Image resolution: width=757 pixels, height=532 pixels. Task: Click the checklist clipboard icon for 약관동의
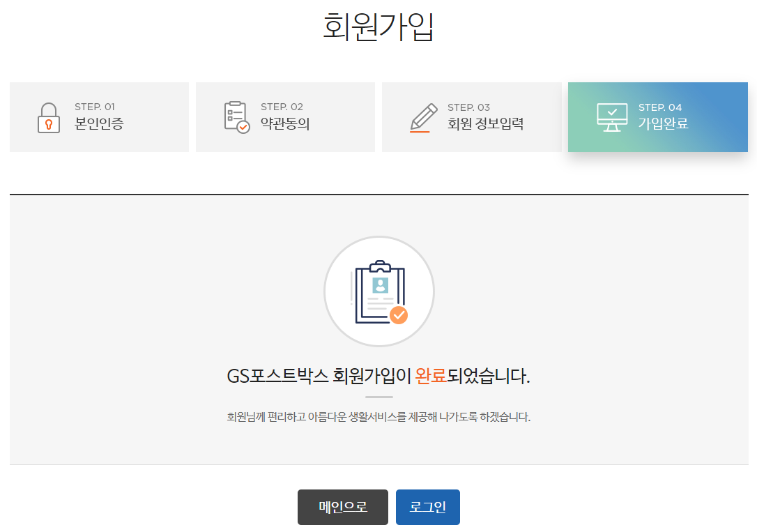236,117
